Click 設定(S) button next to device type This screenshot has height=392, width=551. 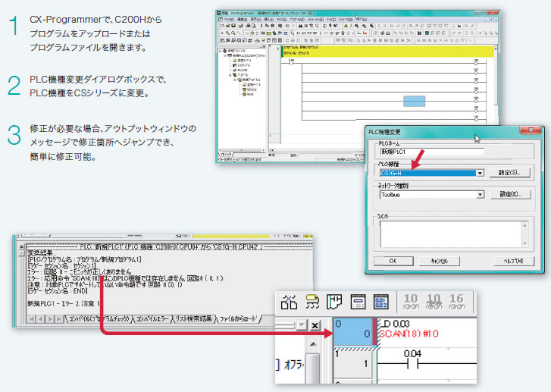point(510,173)
